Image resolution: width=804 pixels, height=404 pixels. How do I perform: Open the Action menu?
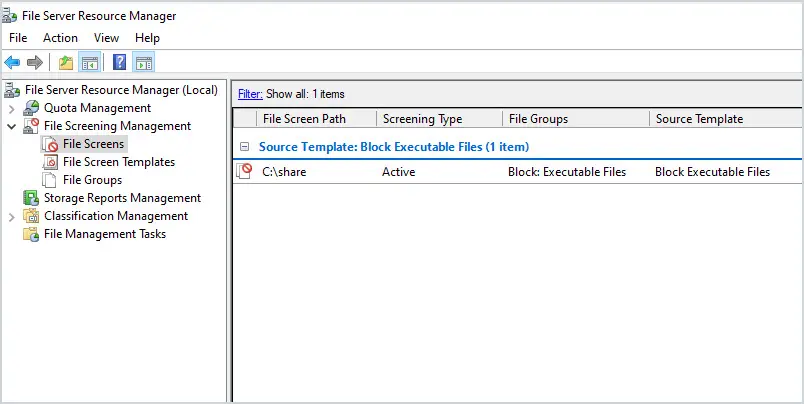(x=60, y=38)
